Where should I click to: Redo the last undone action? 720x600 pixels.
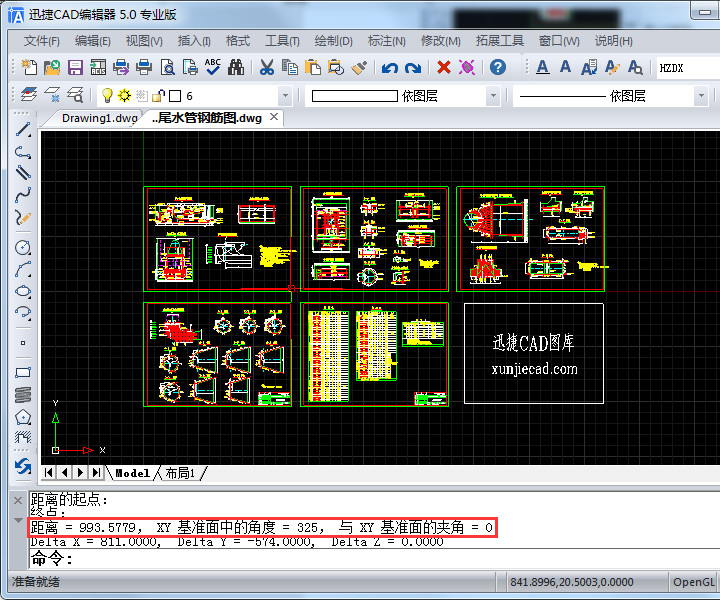(413, 68)
